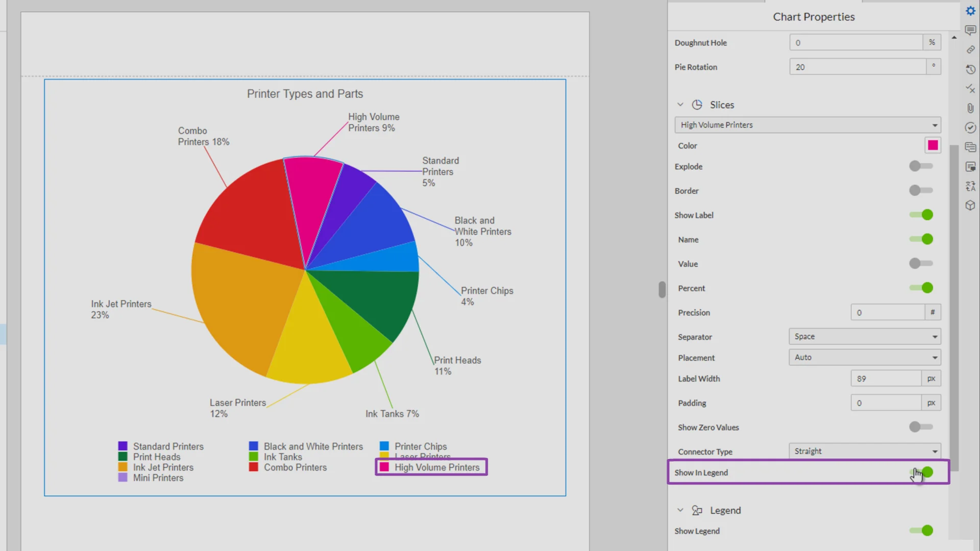Toggle the Explode slice switch
The width and height of the screenshot is (980, 551).
[921, 166]
